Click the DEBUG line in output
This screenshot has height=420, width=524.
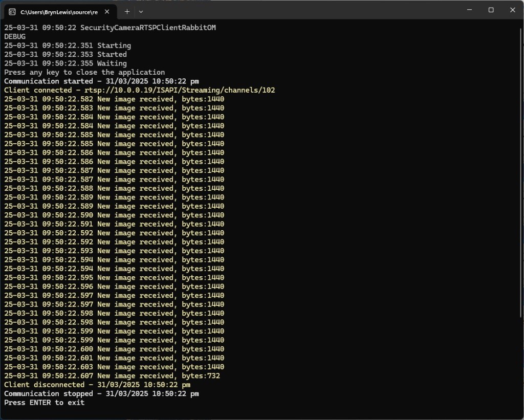pos(15,37)
